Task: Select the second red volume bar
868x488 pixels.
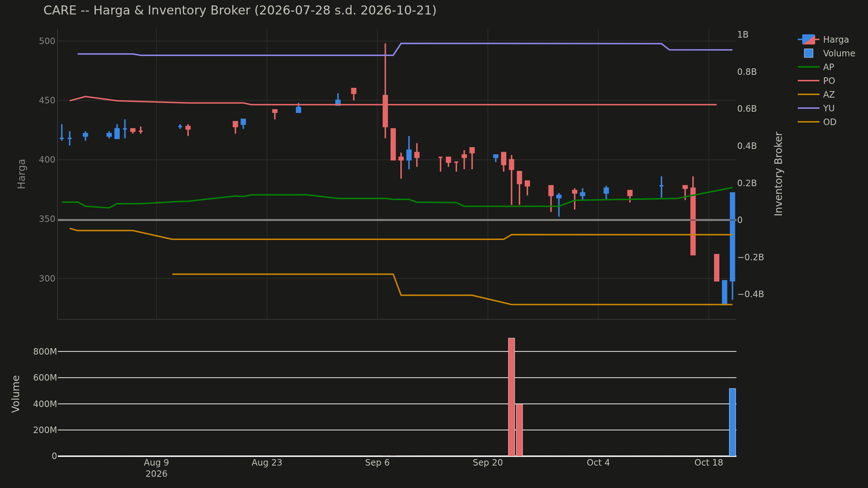Action: point(519,430)
